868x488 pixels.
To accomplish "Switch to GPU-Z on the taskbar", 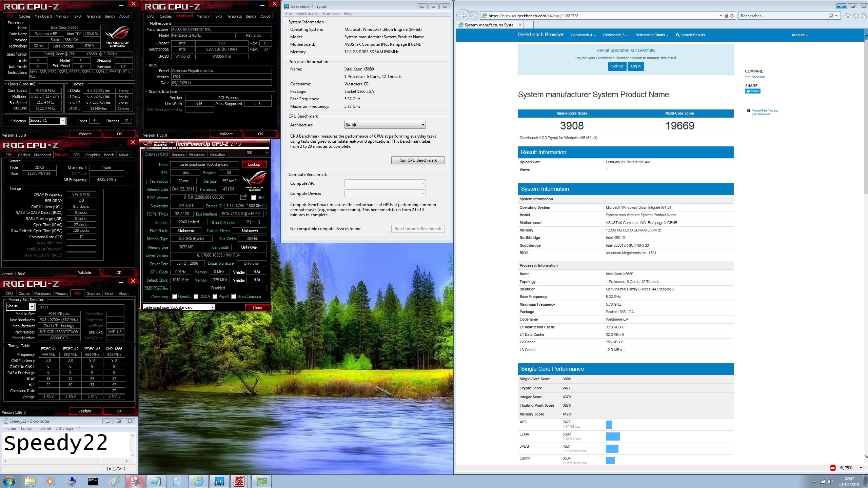I will pos(261,481).
